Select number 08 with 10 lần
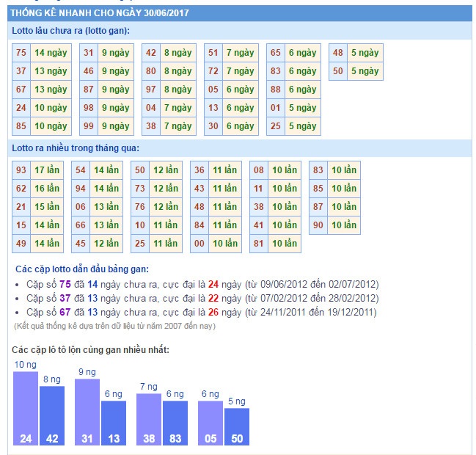Viewport: 476px width, 455px height. [259, 170]
